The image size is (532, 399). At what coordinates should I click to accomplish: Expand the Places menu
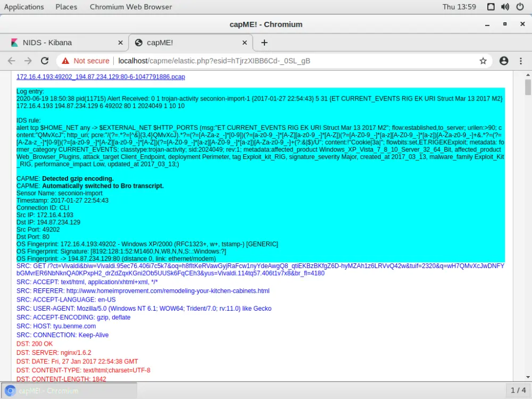point(66,6)
